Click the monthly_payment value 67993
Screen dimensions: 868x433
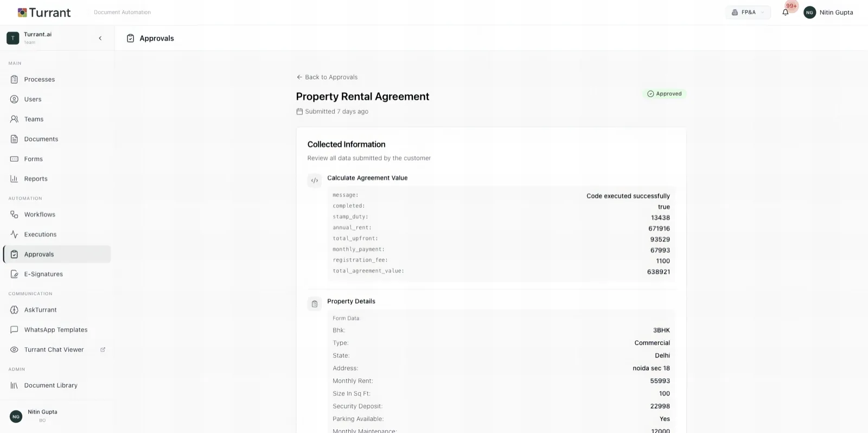coord(660,250)
